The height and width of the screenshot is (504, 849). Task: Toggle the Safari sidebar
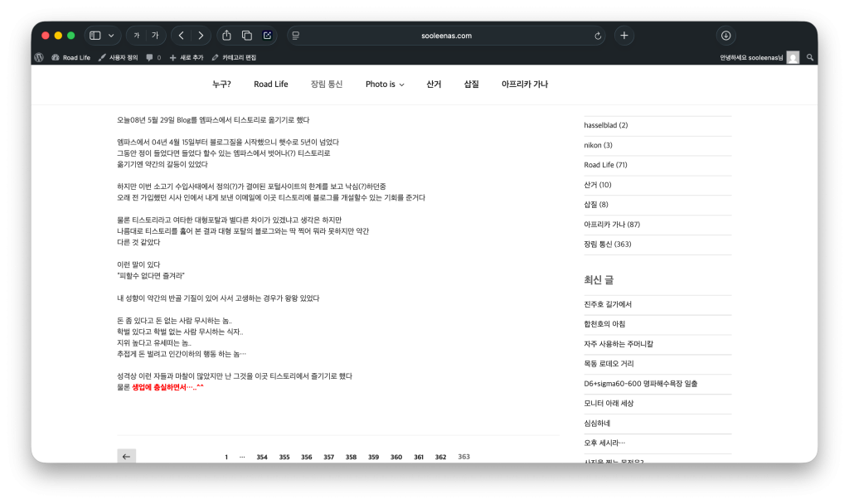tap(95, 36)
